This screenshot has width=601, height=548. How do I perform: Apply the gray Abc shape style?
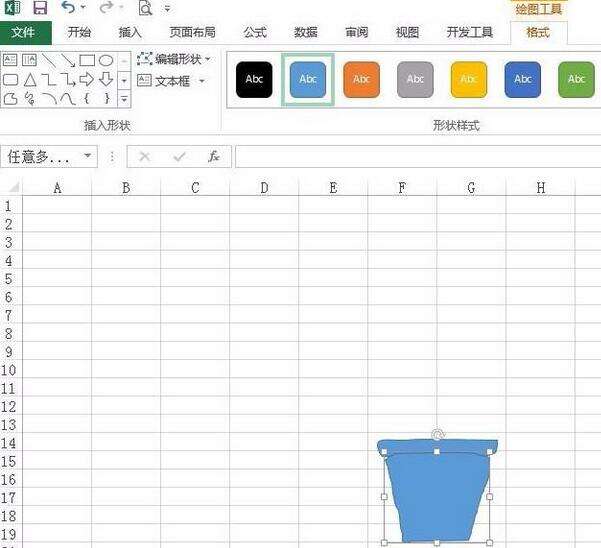tap(415, 80)
